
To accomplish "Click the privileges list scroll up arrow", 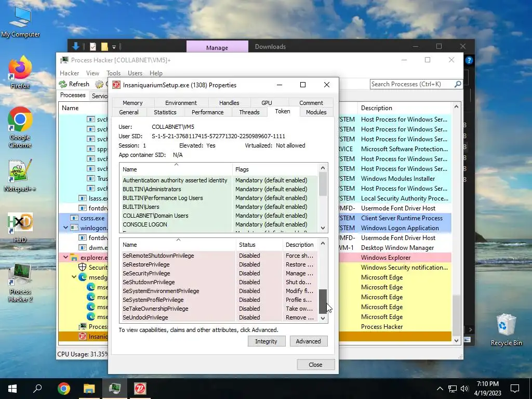I will coord(323,243).
